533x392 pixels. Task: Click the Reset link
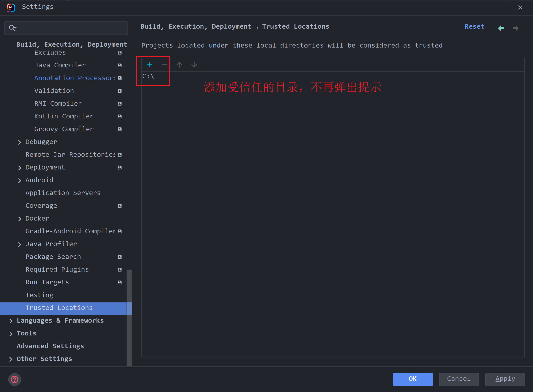474,27
